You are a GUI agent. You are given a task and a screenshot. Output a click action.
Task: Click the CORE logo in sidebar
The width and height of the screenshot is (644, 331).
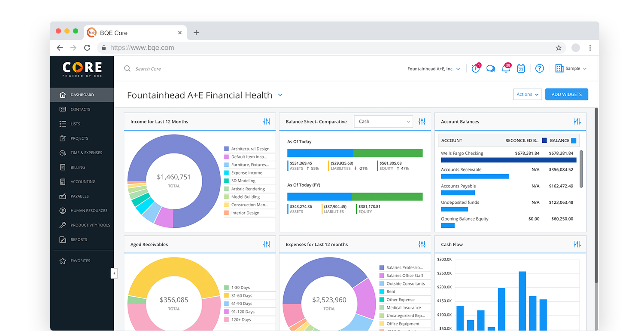(x=82, y=69)
